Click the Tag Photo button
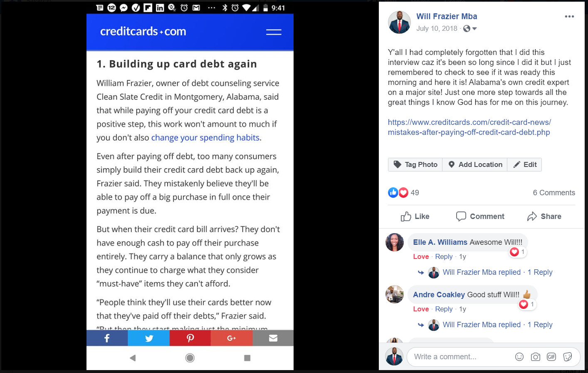Screen dimensions: 588x373 pyautogui.click(x=415, y=164)
